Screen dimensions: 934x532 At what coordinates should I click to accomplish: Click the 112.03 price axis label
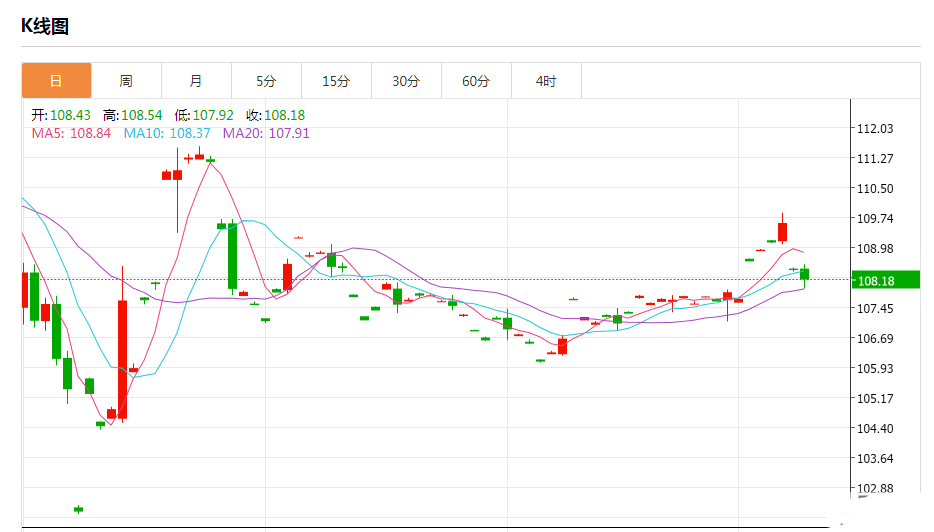(x=875, y=128)
